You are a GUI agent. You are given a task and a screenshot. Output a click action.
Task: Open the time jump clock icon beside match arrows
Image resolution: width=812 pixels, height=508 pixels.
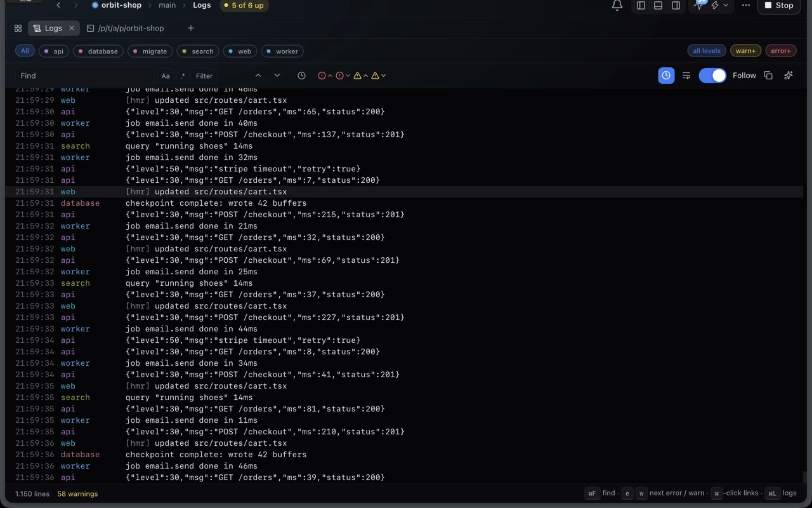pos(301,76)
